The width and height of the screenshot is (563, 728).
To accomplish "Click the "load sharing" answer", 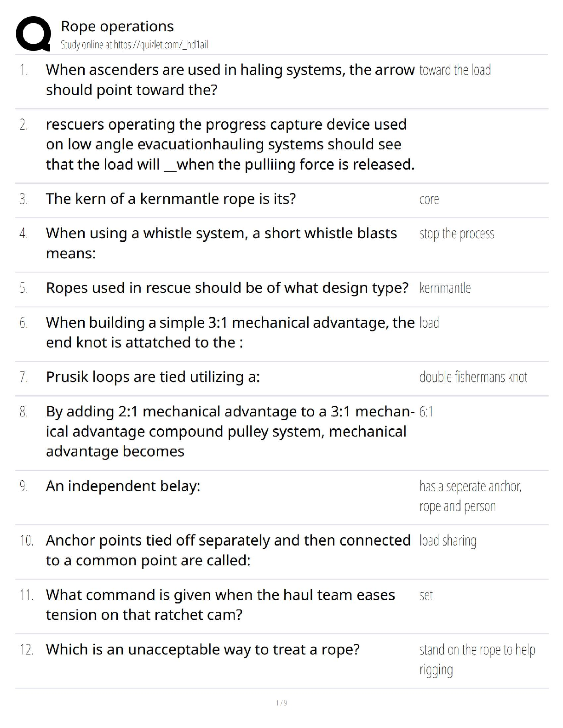I will click(448, 540).
